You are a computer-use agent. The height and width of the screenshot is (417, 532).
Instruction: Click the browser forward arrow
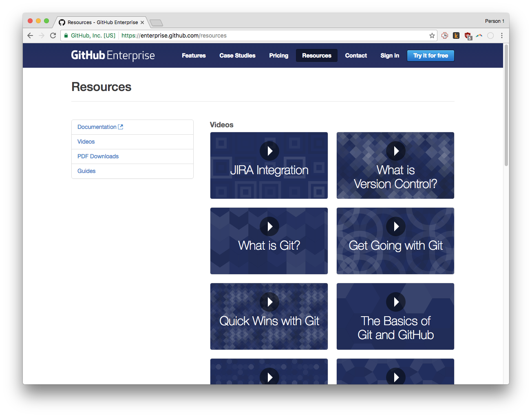[42, 35]
